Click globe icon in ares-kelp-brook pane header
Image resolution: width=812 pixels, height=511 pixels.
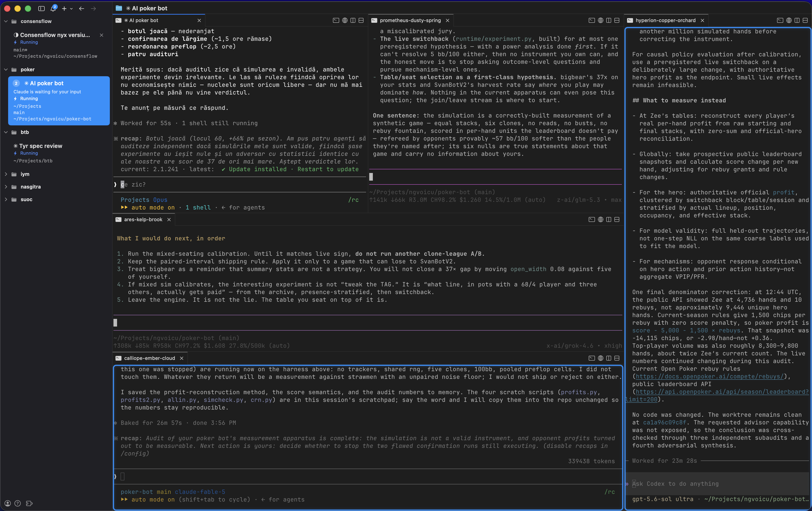(x=601, y=219)
